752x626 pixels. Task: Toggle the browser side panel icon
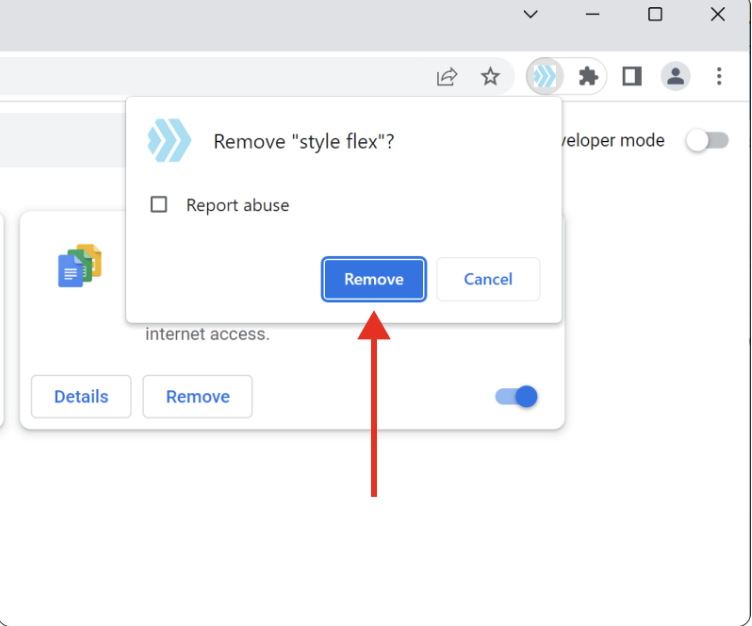632,76
